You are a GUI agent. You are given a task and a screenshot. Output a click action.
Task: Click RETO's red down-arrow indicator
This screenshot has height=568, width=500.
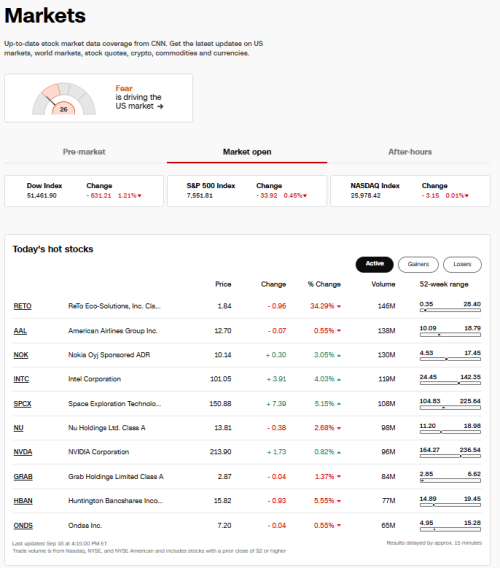pyautogui.click(x=339, y=306)
